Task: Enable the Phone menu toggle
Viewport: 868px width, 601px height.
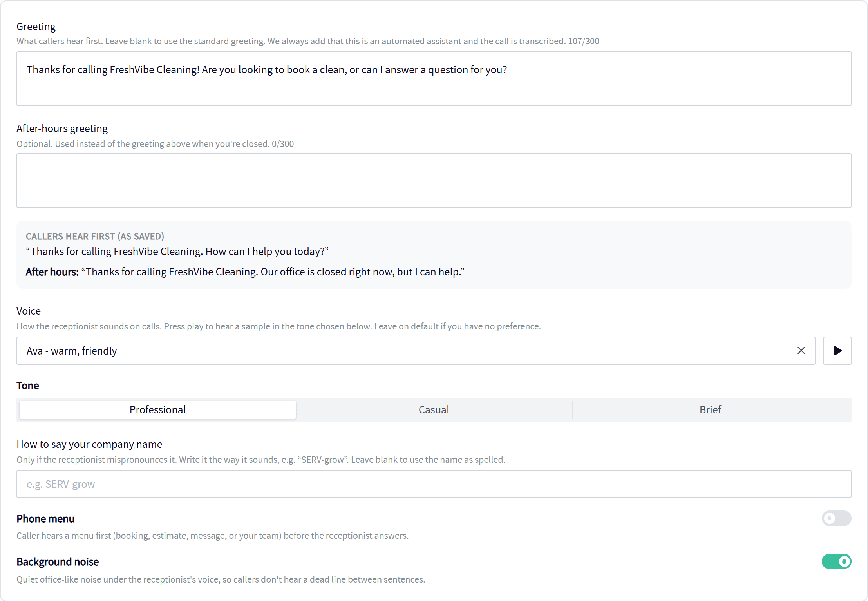Action: (x=836, y=518)
